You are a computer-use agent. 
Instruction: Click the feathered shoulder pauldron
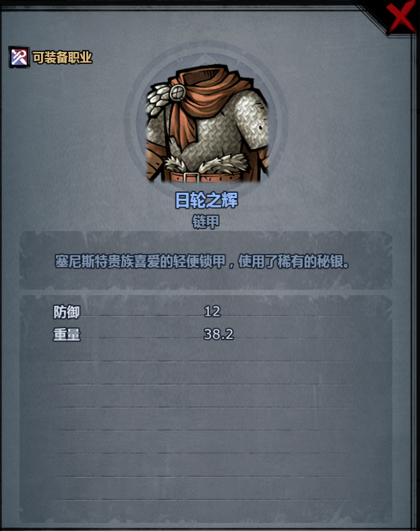pos(158,98)
